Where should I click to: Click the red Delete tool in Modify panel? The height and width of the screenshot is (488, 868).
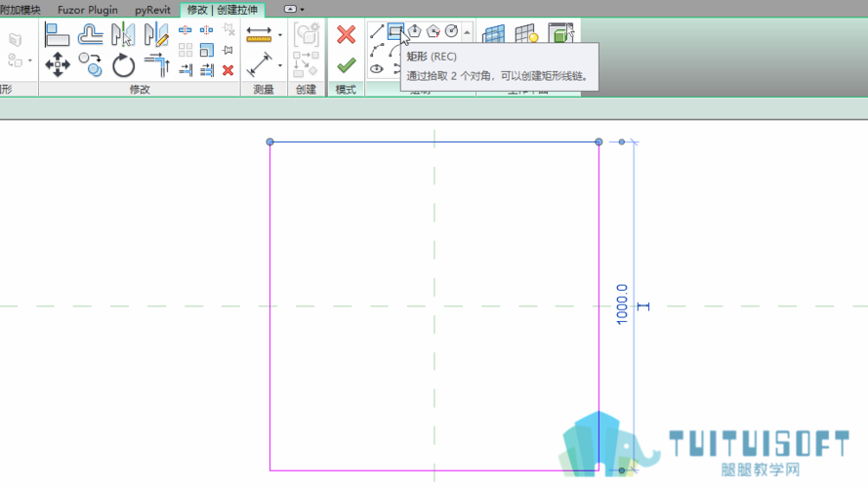coord(227,70)
